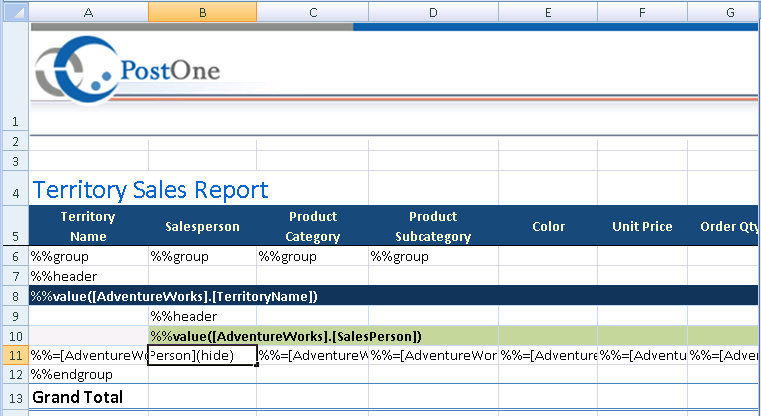Viewport: 761px width, 416px height.
Task: Select row 7 header
Action: pyautogui.click(x=16, y=276)
